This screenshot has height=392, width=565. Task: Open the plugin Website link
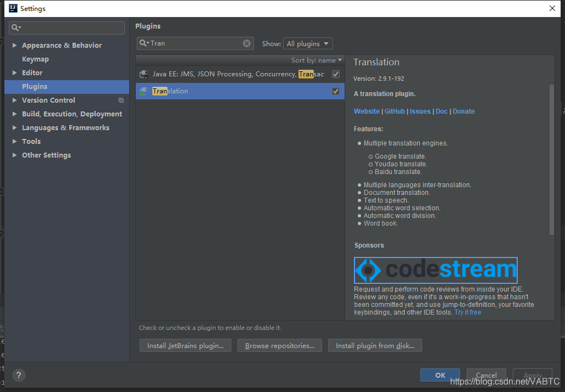click(367, 111)
